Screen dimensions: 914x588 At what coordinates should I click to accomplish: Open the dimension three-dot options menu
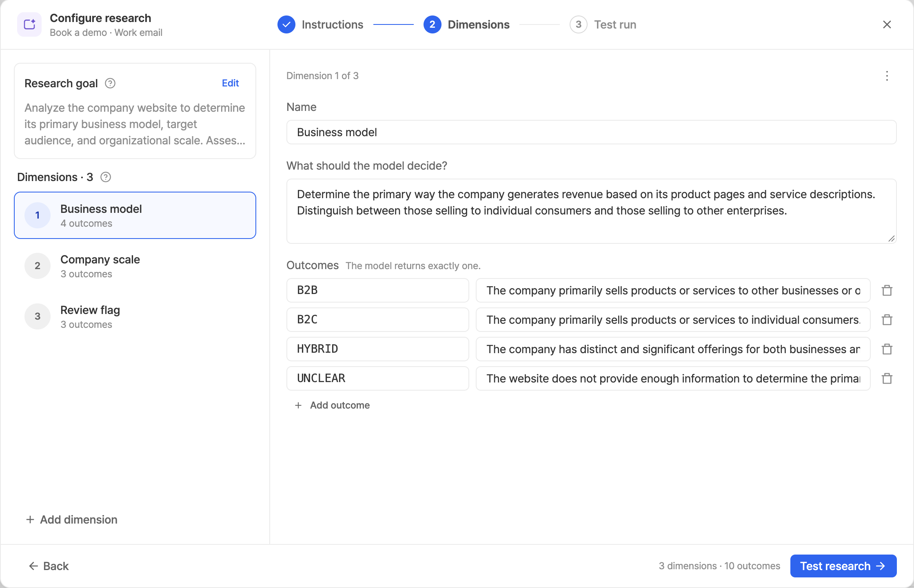887,76
